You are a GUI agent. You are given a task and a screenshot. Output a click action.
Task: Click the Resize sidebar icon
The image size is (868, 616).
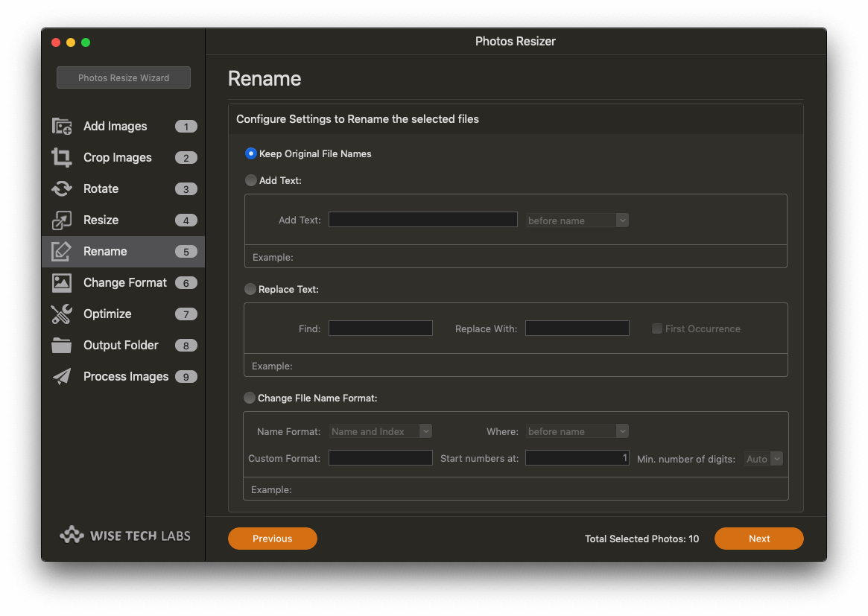(x=61, y=220)
